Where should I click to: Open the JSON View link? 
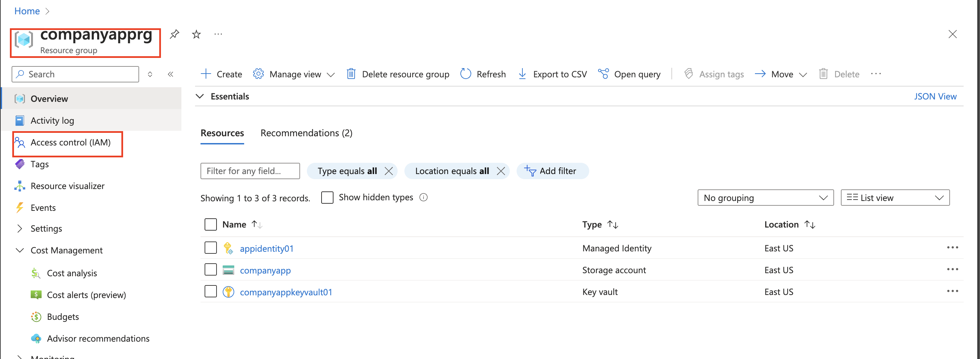point(935,96)
